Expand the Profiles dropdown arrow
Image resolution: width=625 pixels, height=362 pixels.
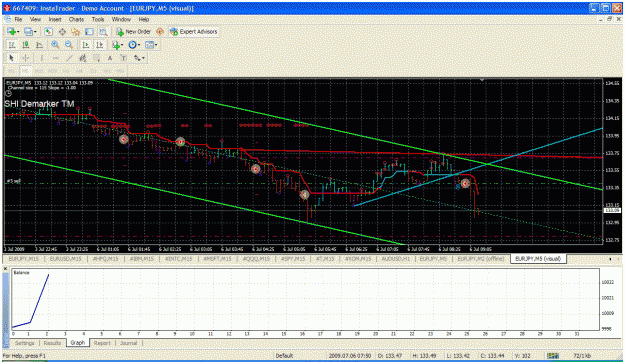(35, 32)
